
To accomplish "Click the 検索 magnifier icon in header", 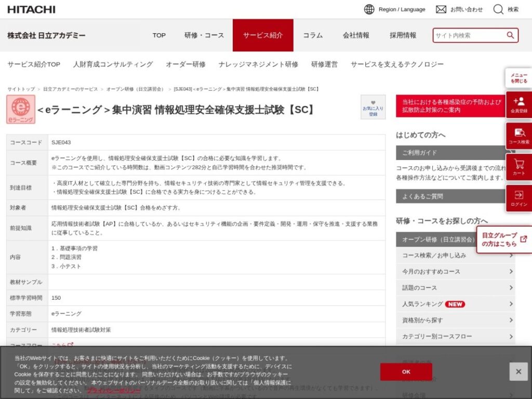I will pyautogui.click(x=498, y=9).
